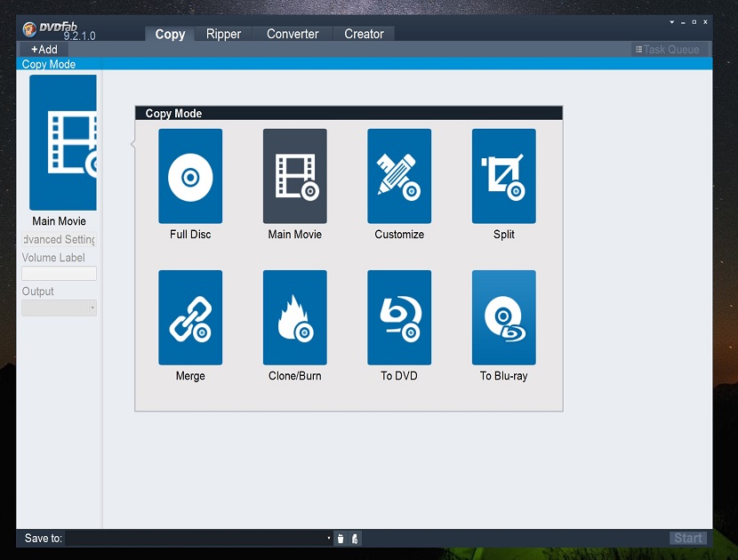Select the Split mode icon

(x=503, y=176)
